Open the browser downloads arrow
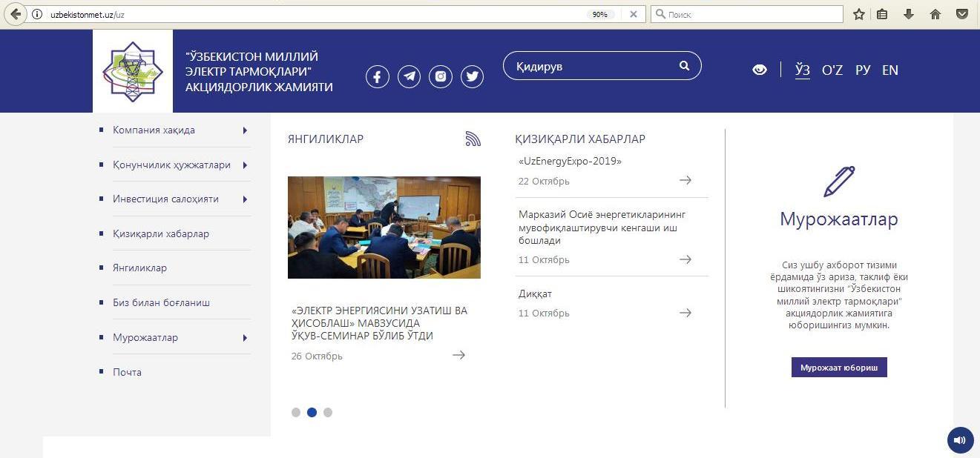 (x=908, y=14)
